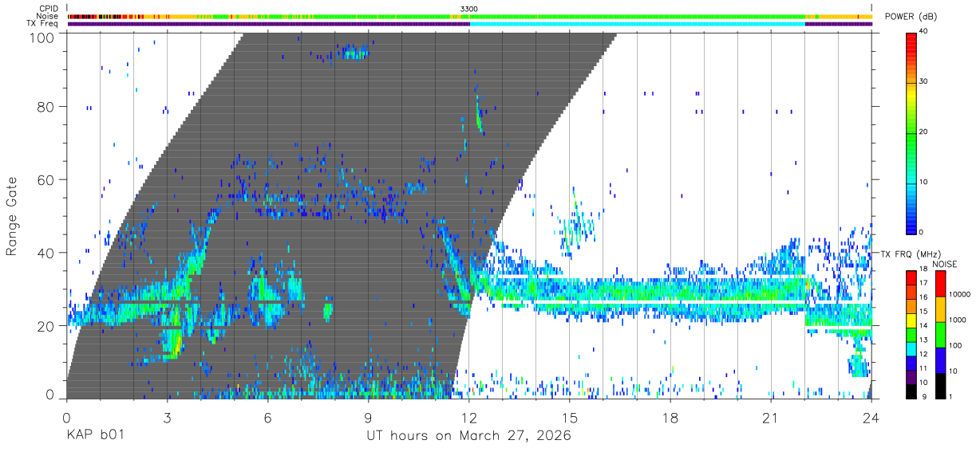
Task: Click the 18 tick on the UT hours axis
Action: point(670,417)
